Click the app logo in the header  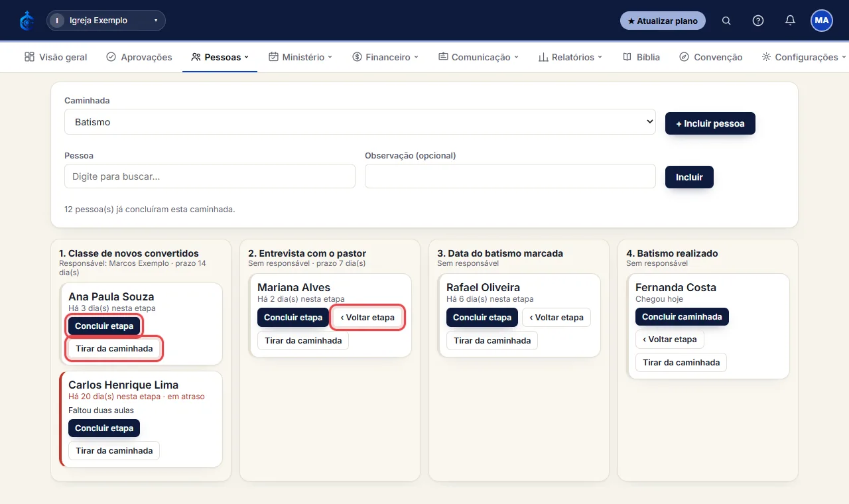click(x=27, y=21)
